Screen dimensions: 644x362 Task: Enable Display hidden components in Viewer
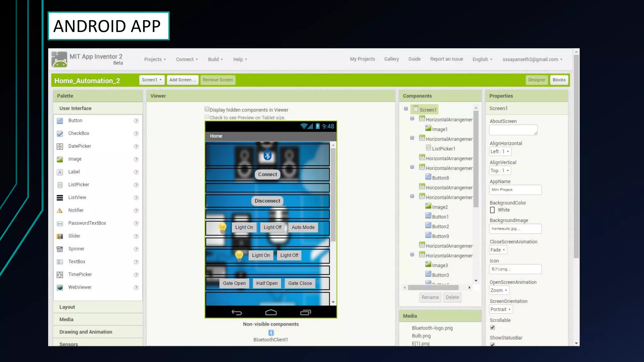coord(207,109)
